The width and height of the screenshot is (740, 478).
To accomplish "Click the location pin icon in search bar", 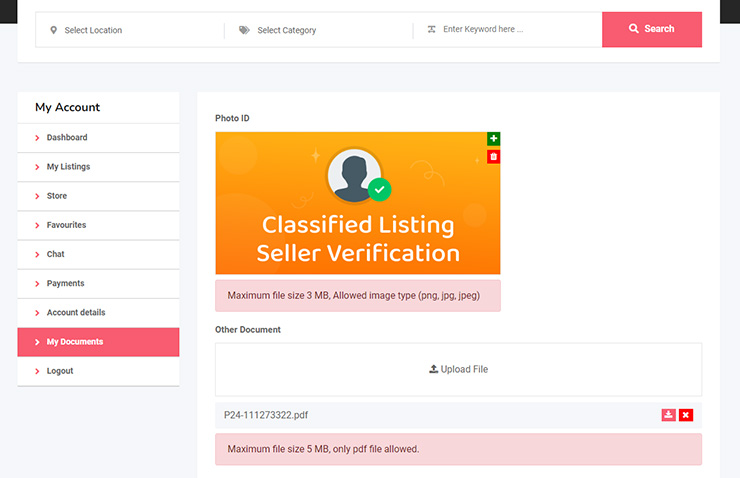I will pos(53,30).
